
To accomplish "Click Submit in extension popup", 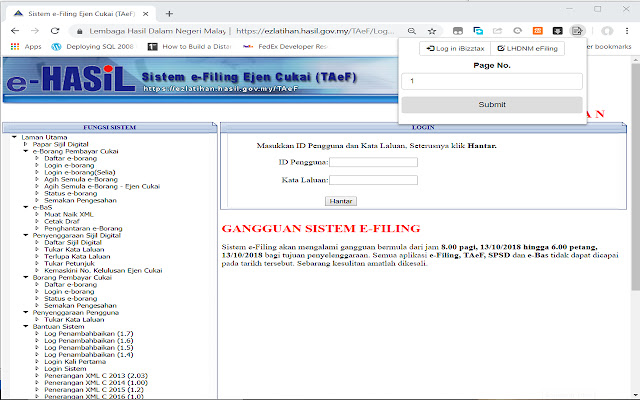I will pos(492,105).
